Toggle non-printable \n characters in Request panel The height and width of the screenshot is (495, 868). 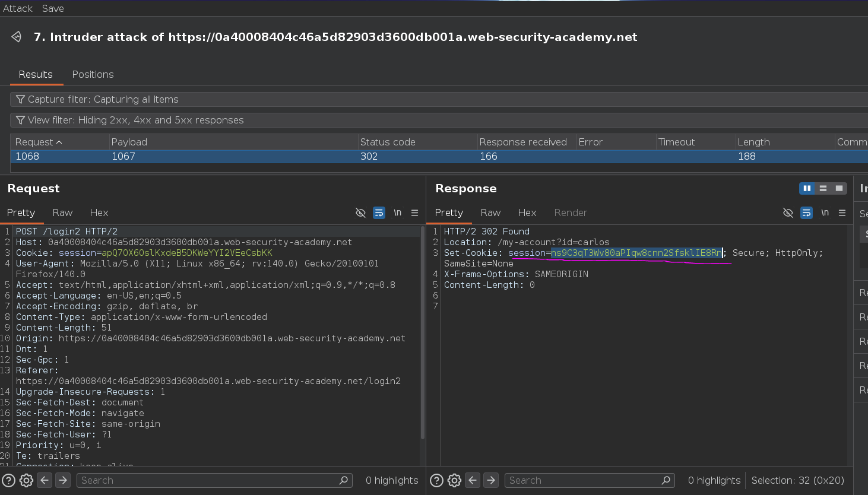(397, 212)
